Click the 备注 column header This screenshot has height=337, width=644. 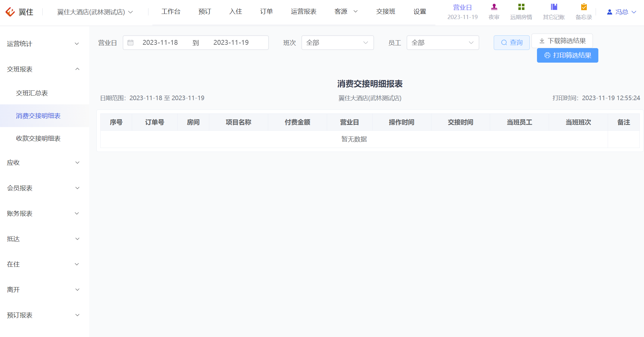(624, 122)
